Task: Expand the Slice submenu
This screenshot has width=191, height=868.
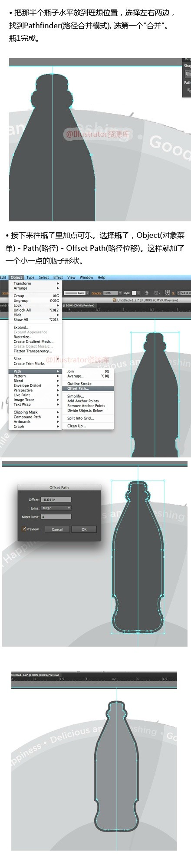Action: point(36,359)
